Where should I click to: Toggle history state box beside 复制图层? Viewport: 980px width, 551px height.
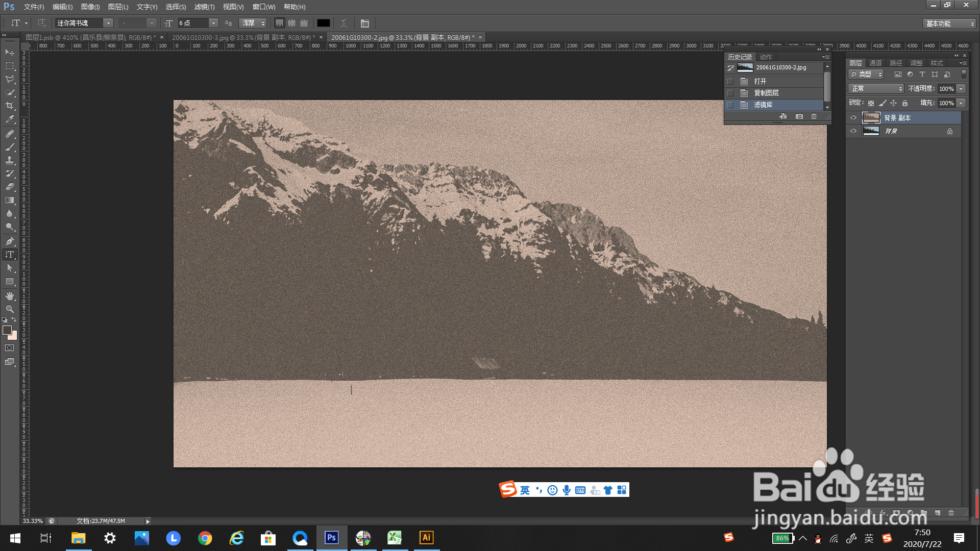[730, 93]
